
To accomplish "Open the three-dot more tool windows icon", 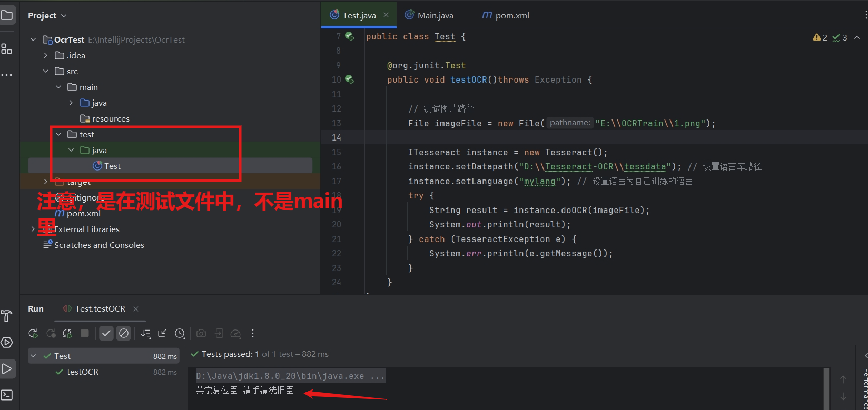I will [x=7, y=75].
